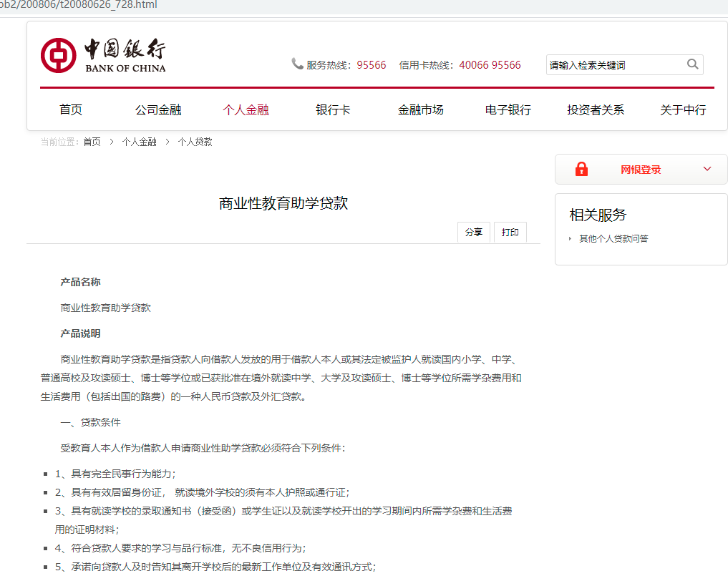The height and width of the screenshot is (576, 728).
Task: Select the 个人金融 navigation tab
Action: coord(246,109)
